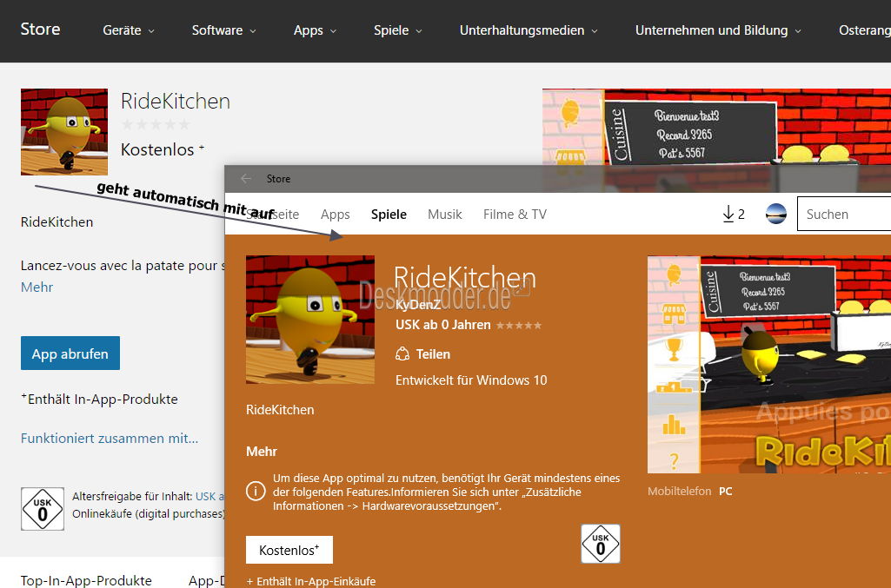Expand Unternehmen und Bildung menu
Image resolution: width=891 pixels, height=588 pixels.
pyautogui.click(x=718, y=30)
